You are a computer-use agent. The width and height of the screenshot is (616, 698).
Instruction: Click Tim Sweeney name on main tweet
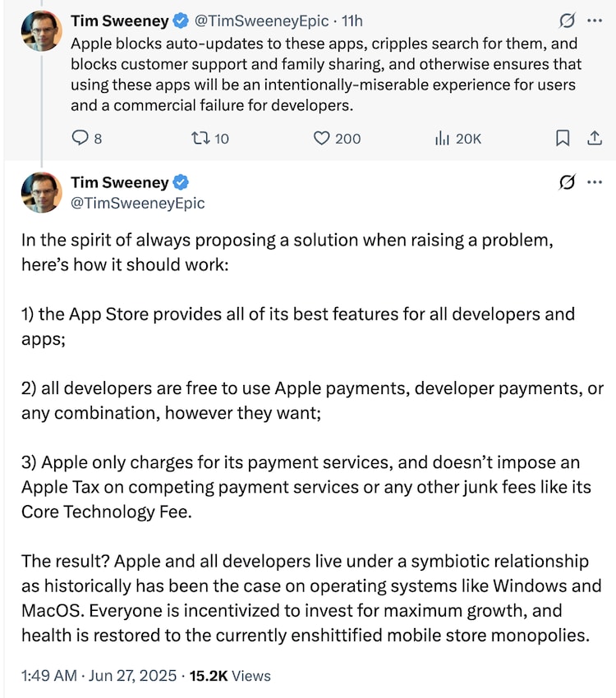pos(119,182)
